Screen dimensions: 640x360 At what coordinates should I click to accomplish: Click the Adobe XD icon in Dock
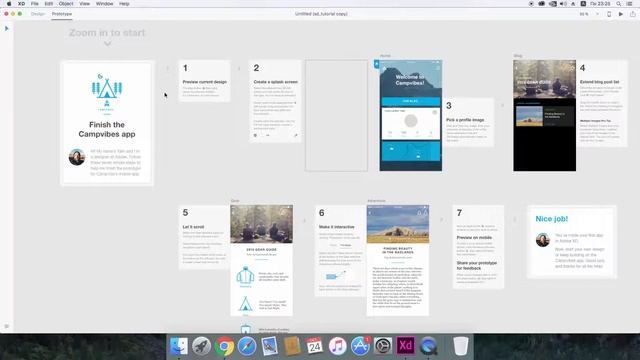[x=405, y=346]
